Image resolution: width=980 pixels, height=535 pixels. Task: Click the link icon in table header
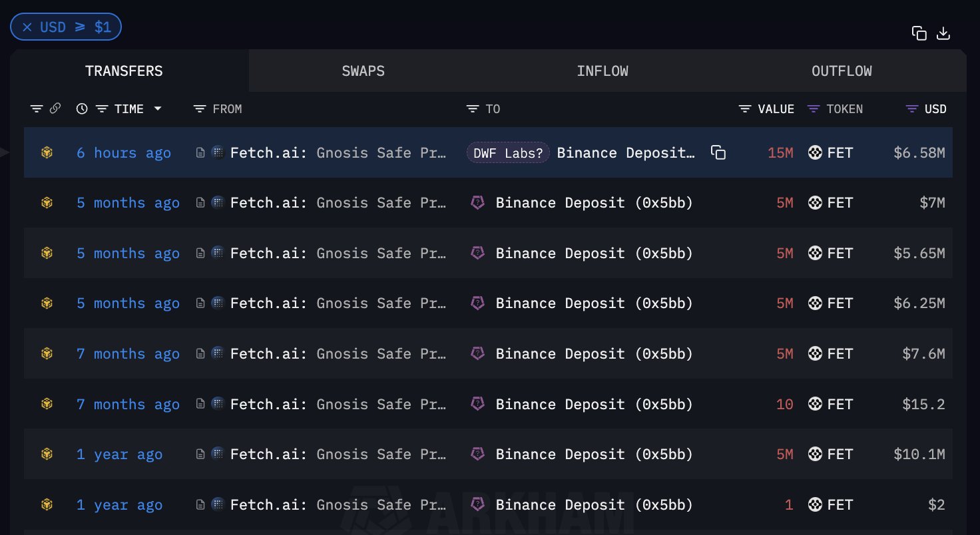(55, 108)
